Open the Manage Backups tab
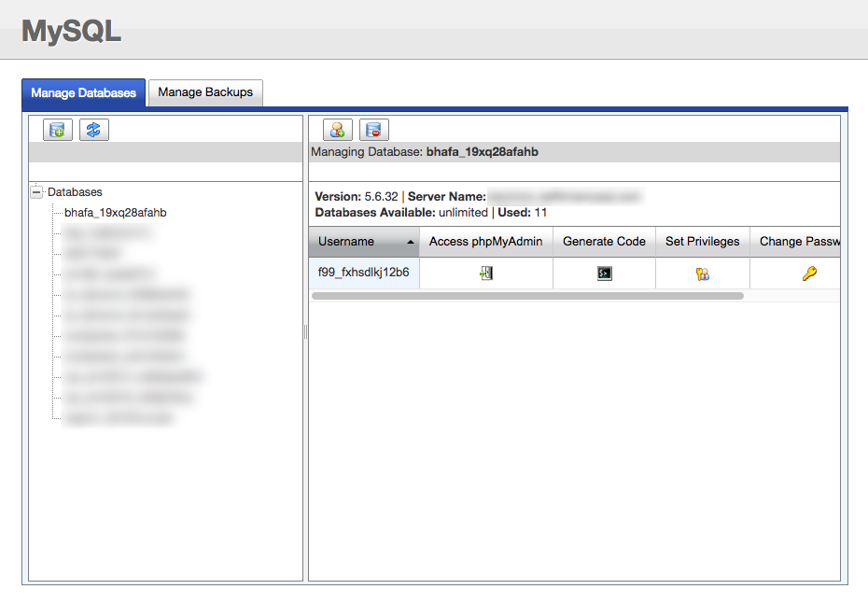The width and height of the screenshot is (868, 603). [205, 92]
